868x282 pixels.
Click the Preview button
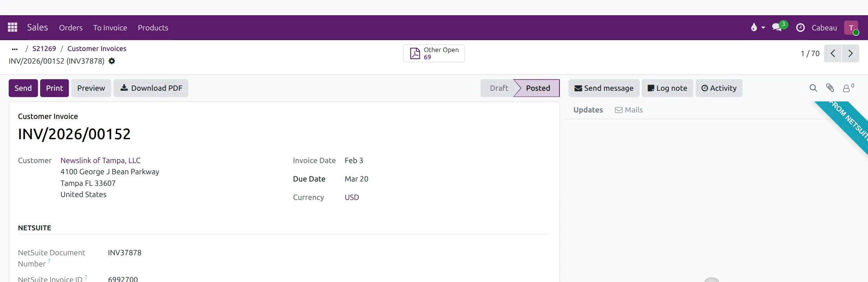(91, 88)
